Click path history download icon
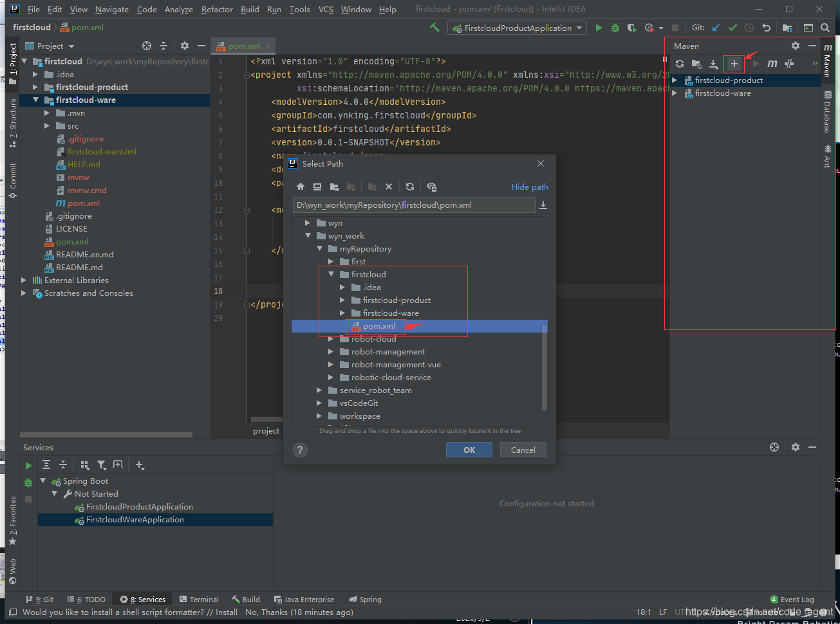 543,205
